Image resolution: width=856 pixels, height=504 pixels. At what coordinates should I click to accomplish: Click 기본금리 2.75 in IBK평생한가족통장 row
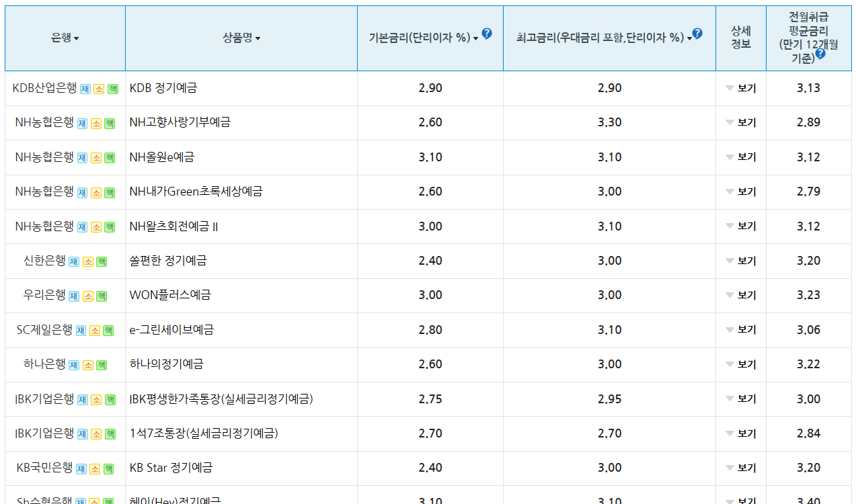tap(430, 399)
